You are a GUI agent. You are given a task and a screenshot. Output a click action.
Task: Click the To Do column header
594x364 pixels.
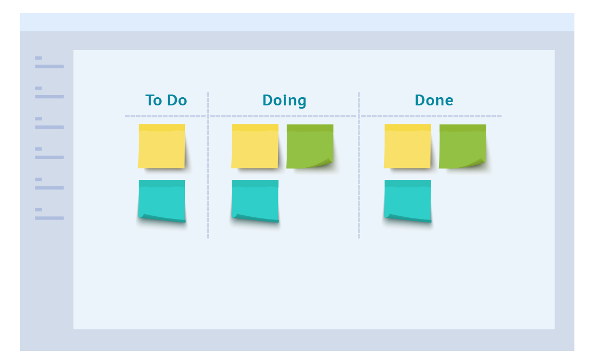(166, 101)
